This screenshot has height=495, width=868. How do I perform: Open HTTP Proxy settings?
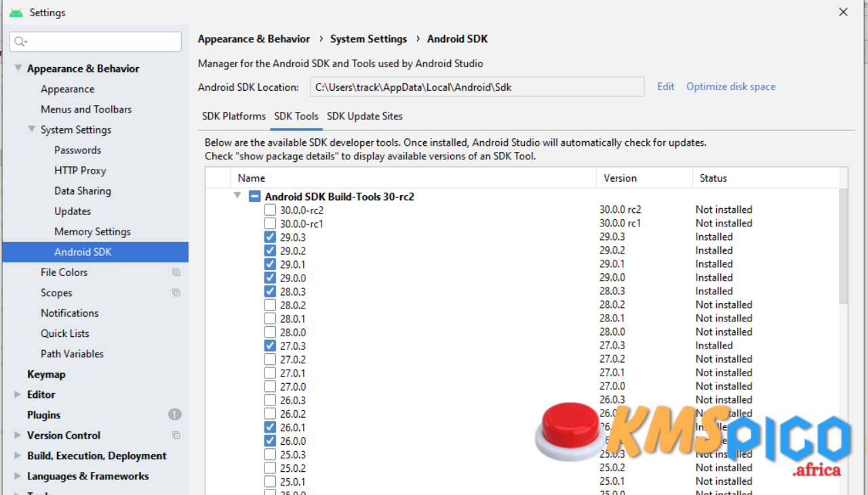point(80,171)
